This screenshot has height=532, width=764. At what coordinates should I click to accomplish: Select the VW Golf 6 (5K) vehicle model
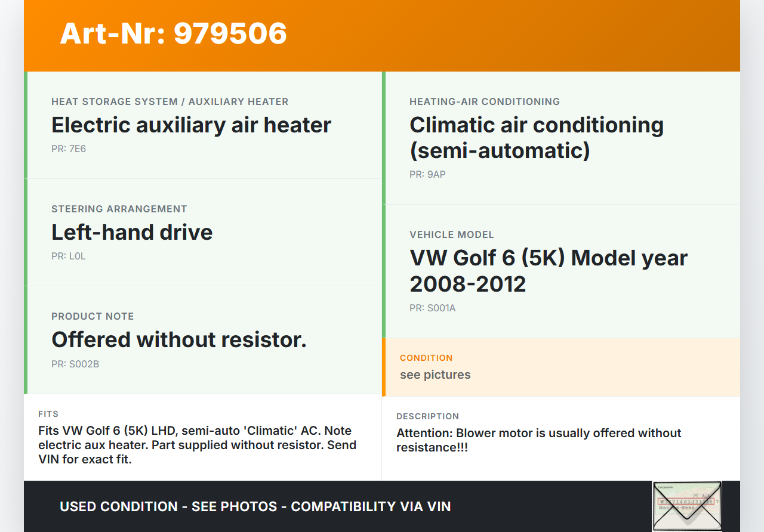[x=549, y=271]
